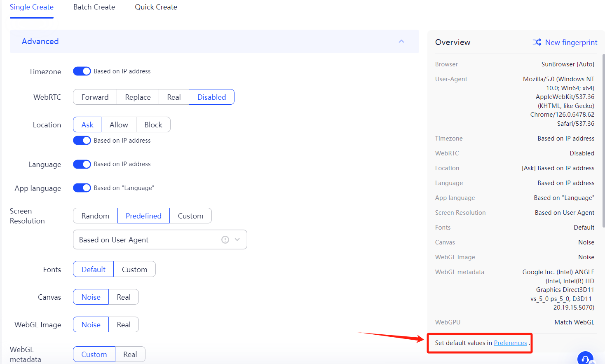
Task: Disable the Timezone Based on IP address toggle
Action: pyautogui.click(x=82, y=71)
